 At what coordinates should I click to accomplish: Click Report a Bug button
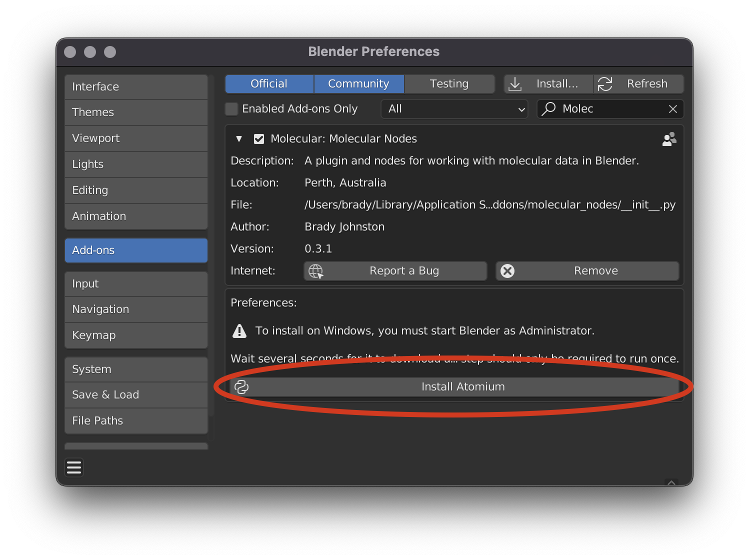(395, 271)
